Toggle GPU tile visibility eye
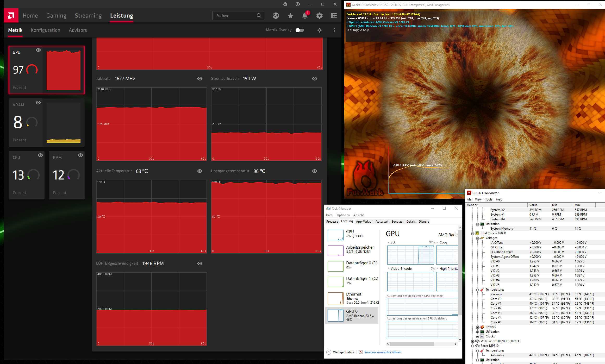The width and height of the screenshot is (605, 364). tap(38, 50)
